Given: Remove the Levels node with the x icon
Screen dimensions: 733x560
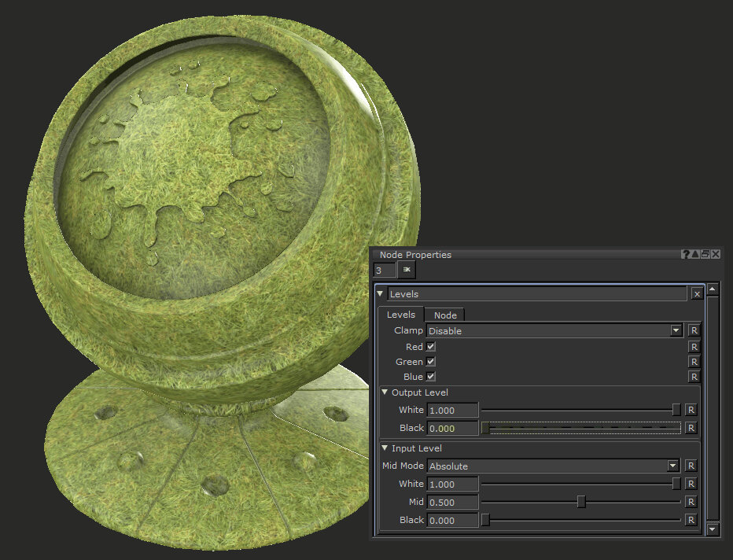Looking at the screenshot, I should pos(697,293).
